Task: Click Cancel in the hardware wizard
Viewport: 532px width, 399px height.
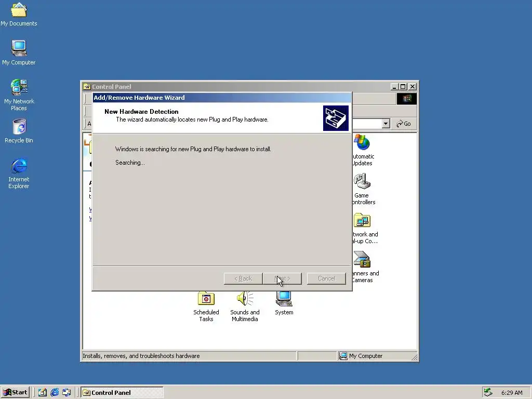Action: (326, 278)
